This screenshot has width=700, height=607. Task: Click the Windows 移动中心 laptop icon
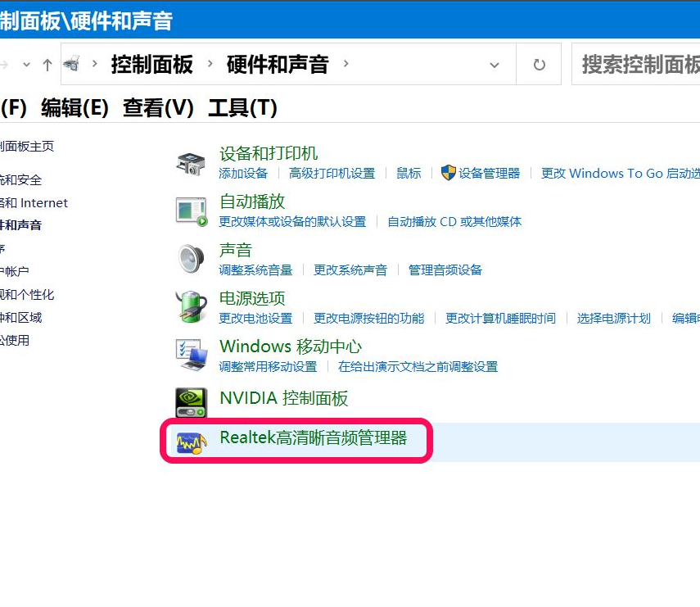click(x=192, y=355)
